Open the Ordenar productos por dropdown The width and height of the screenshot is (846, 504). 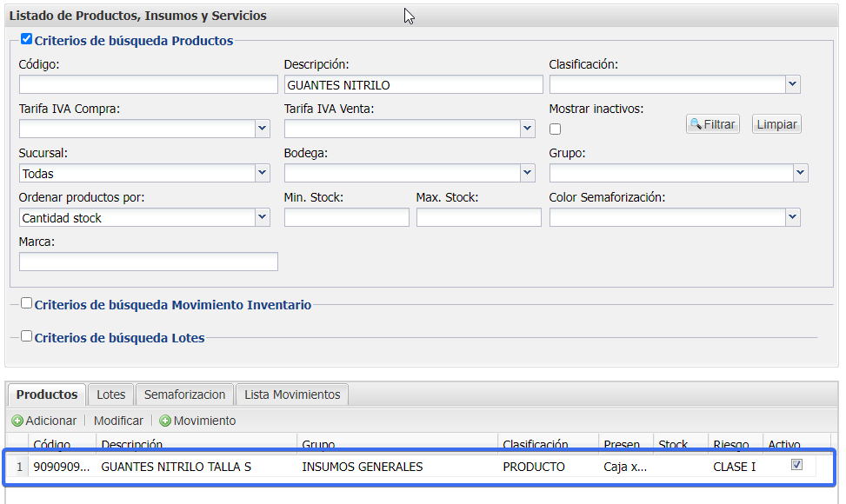pyautogui.click(x=263, y=217)
